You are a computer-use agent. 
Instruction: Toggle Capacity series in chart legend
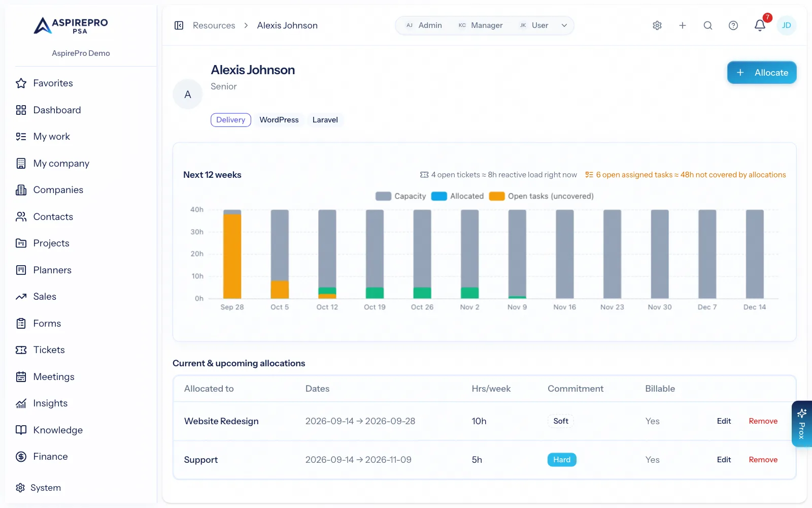click(x=400, y=196)
